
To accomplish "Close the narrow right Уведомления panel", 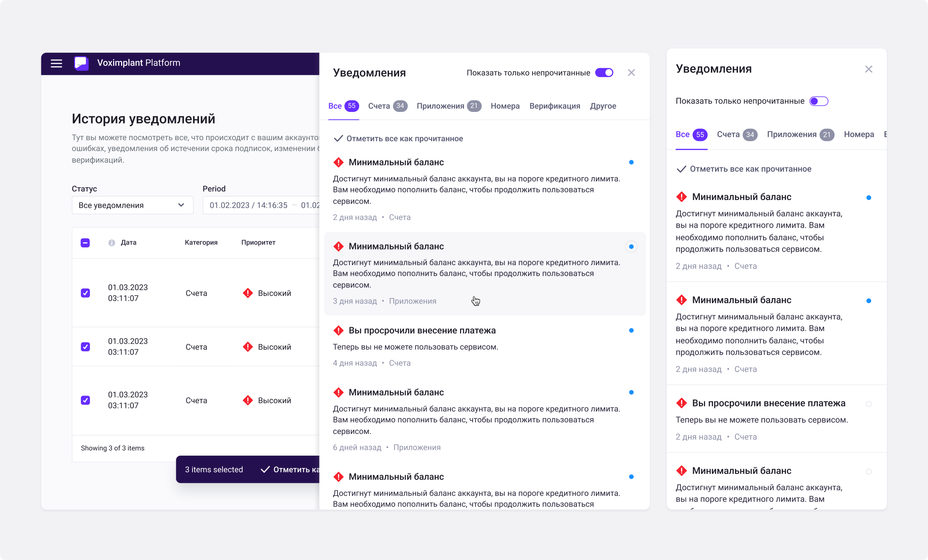I will tap(869, 69).
